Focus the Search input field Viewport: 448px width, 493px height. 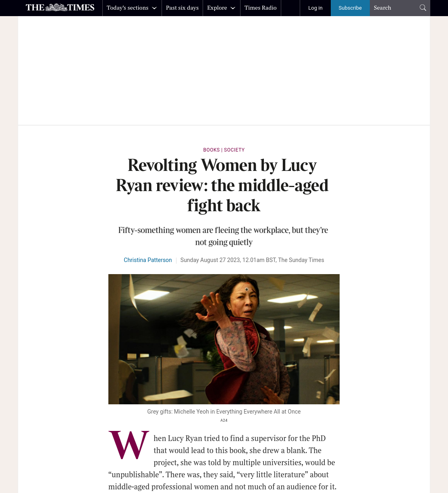(395, 8)
